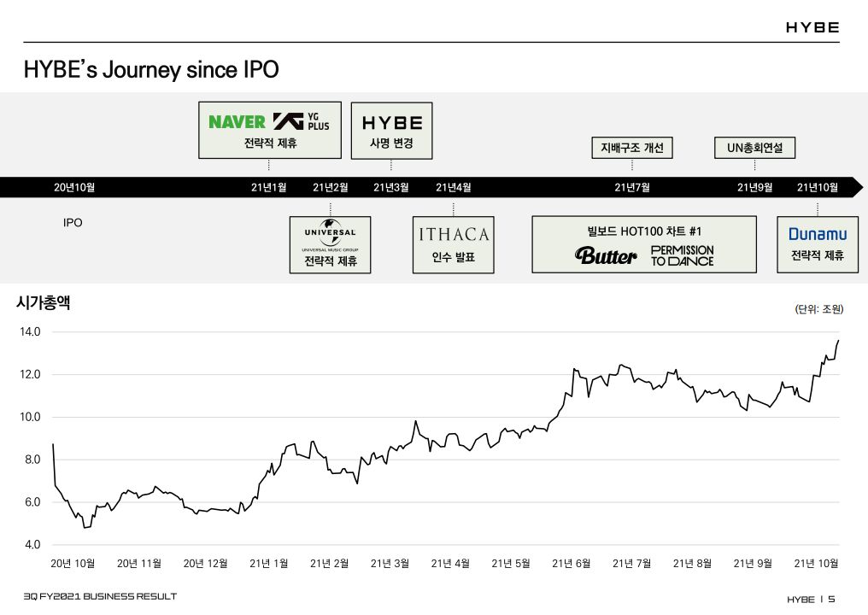Viewport: 868px width, 615px height.
Task: Click timeline marker 21년4월
Action: [x=454, y=187]
